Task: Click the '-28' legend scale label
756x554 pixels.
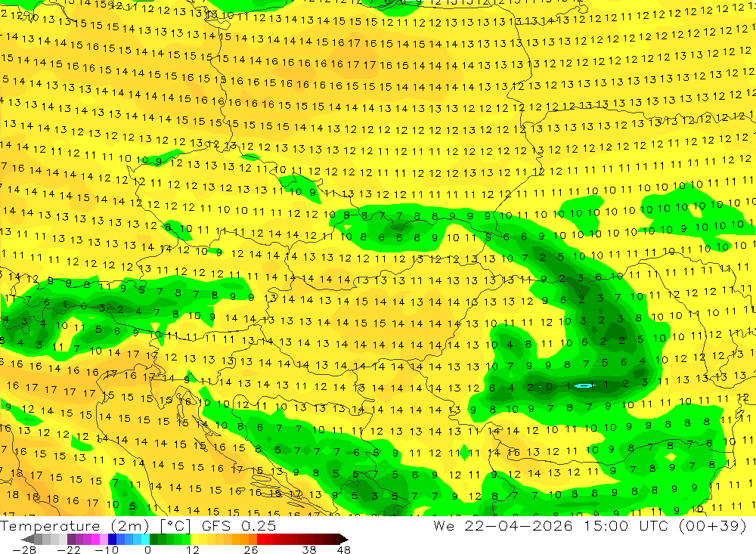Action: coord(24,550)
